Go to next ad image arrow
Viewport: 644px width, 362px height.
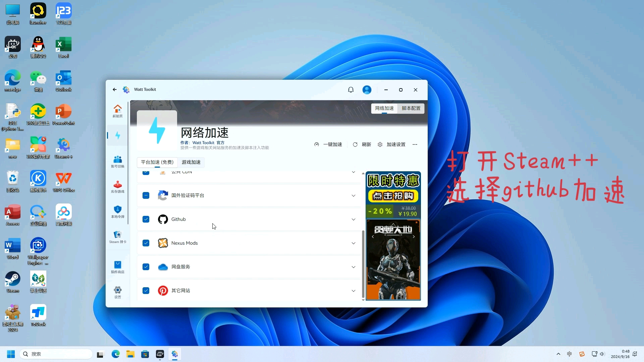coord(414,237)
